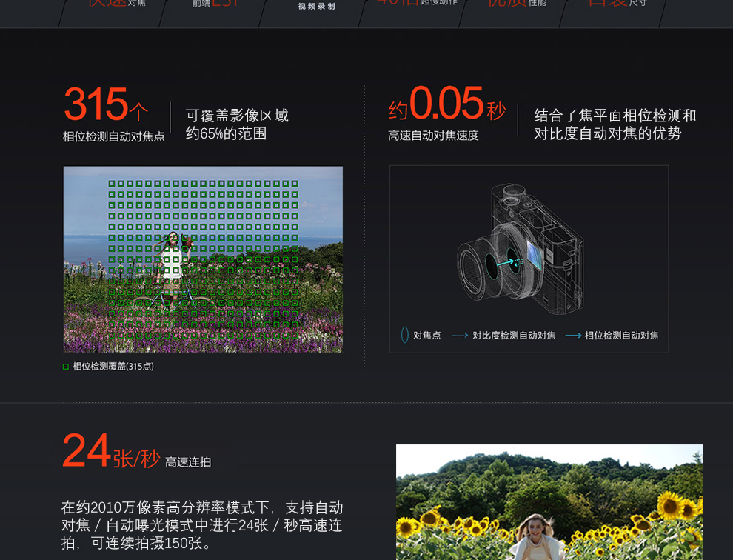
Task: Click the 可覆盖影像区域约65%的范围 text
Action: point(237,124)
